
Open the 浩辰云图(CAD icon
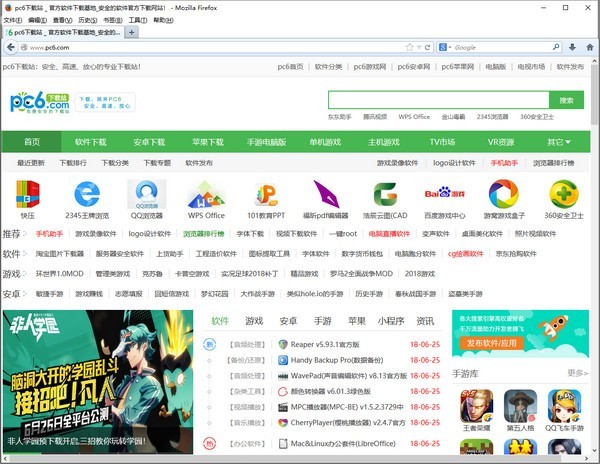tap(385, 194)
